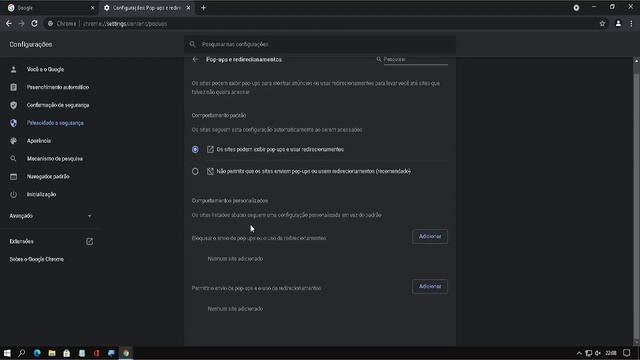The width and height of the screenshot is (640, 360).
Task: Click the Mecanismo de pesquisa magnifier icon
Action: [x=13, y=159]
